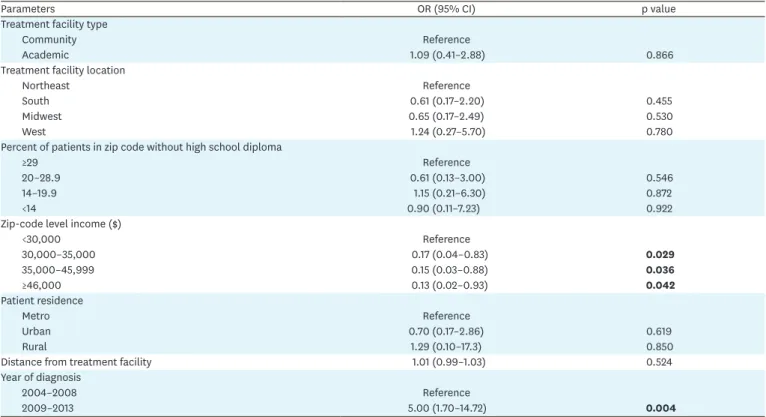Select the value '1.15 (0.21–6.30)'

coord(449,193)
